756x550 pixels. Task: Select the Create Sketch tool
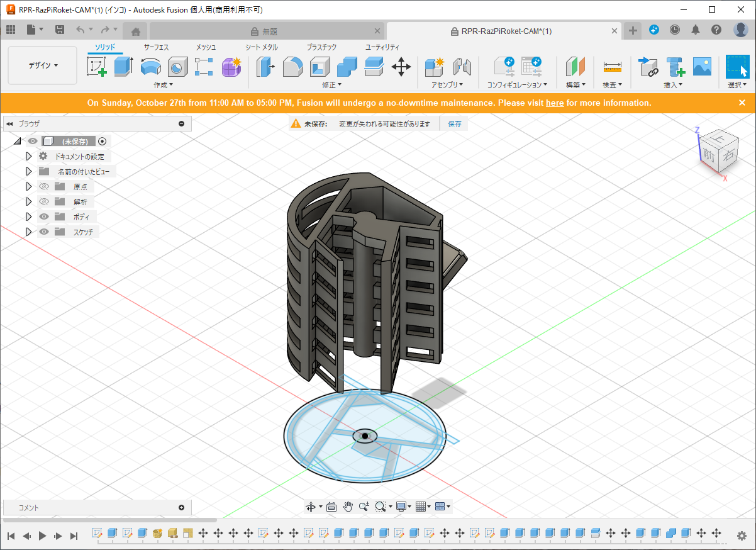tap(96, 66)
